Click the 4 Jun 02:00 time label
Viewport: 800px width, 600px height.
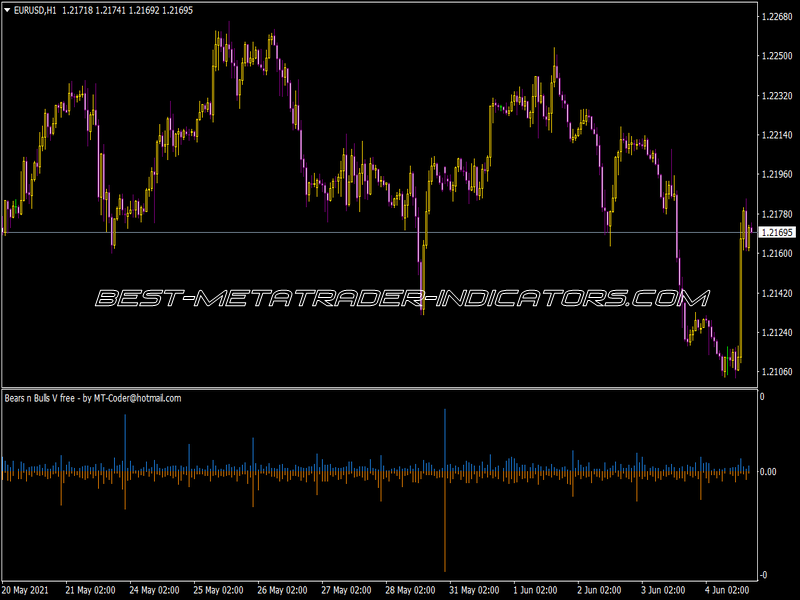pos(727,590)
